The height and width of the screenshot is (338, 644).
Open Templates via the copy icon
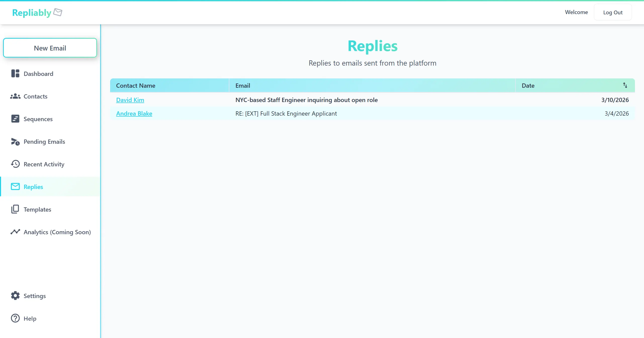tap(15, 209)
